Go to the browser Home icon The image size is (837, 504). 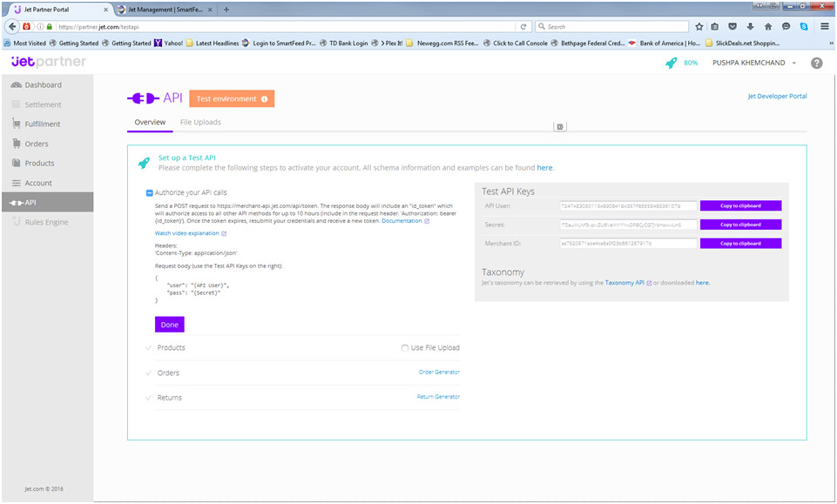tap(768, 26)
